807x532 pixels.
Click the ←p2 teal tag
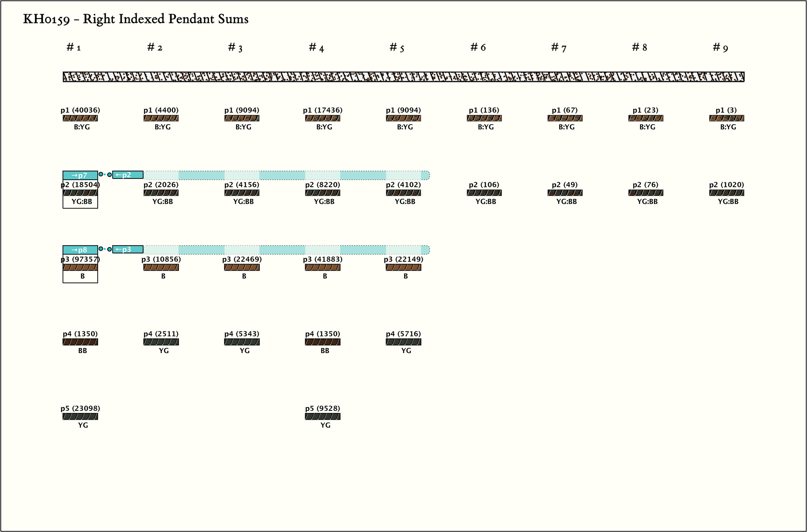click(x=128, y=175)
